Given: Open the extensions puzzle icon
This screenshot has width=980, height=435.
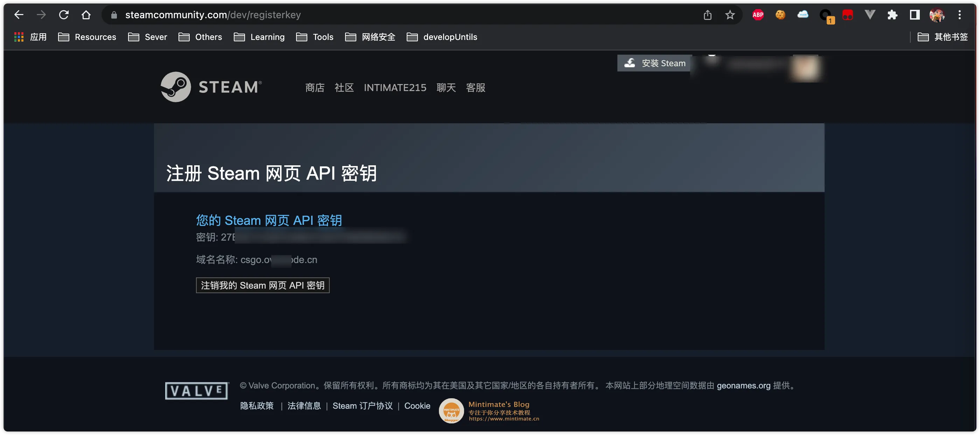Looking at the screenshot, I should pyautogui.click(x=892, y=15).
